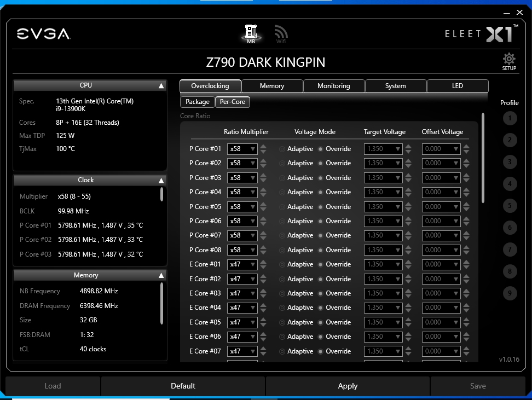Open E Core #02 ratio multiplier dropdown

click(x=242, y=279)
